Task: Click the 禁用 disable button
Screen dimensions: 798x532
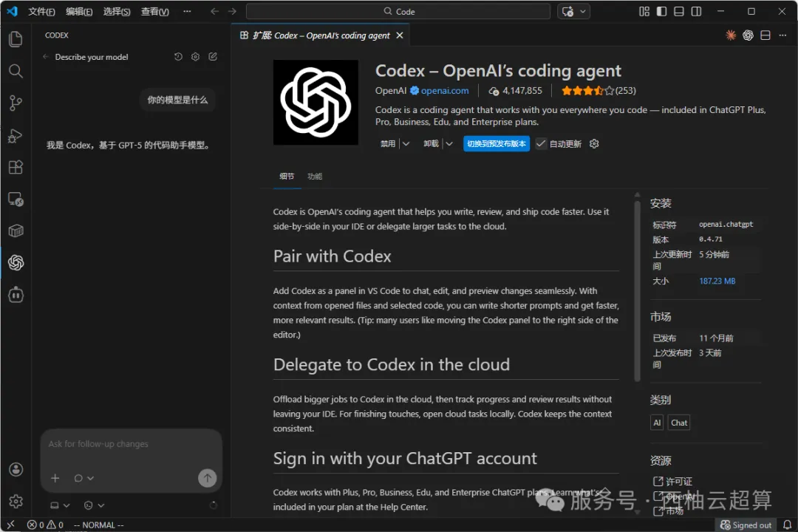Action: tap(388, 143)
